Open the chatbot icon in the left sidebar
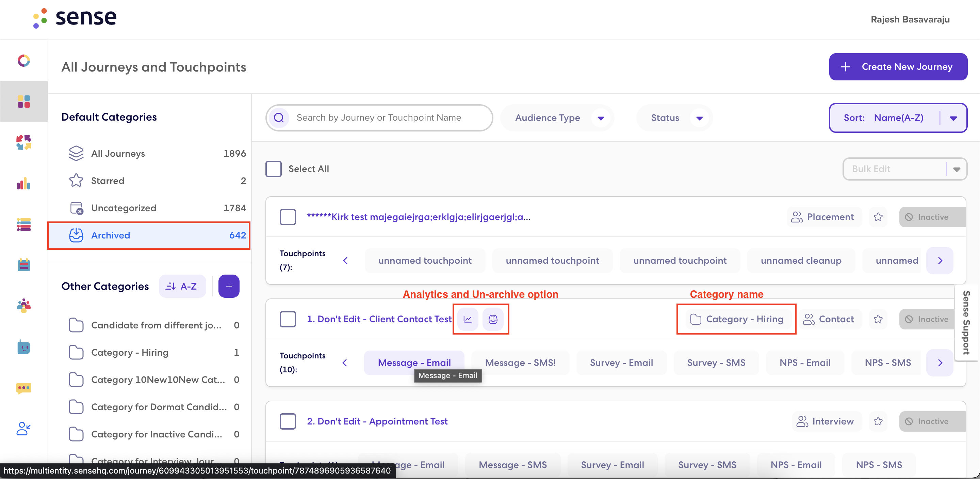980x479 pixels. [23, 347]
